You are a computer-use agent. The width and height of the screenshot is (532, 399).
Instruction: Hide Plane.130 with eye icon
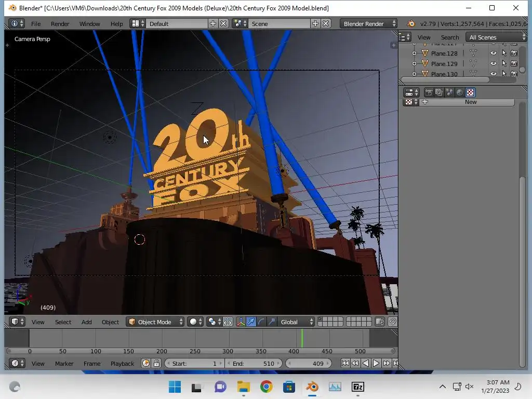click(494, 74)
